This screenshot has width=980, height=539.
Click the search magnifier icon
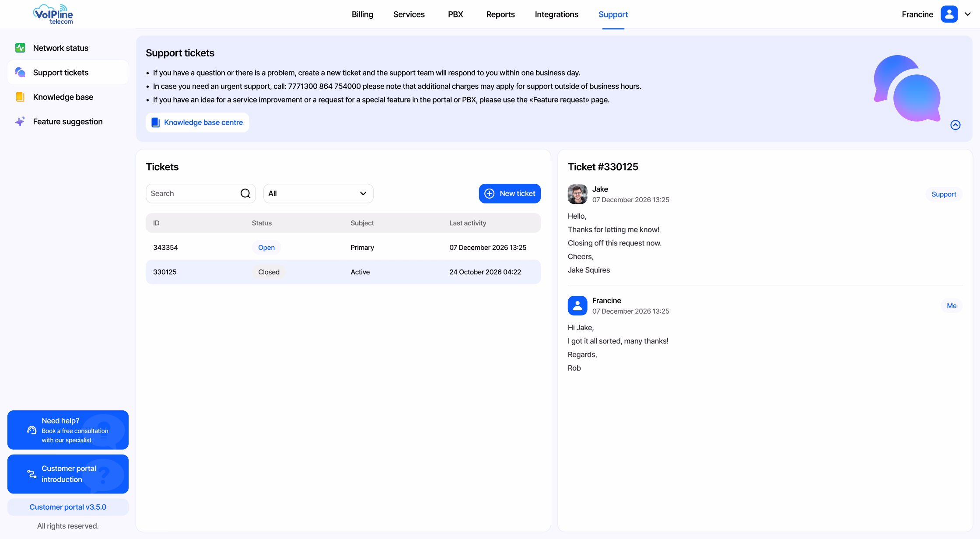pyautogui.click(x=245, y=193)
